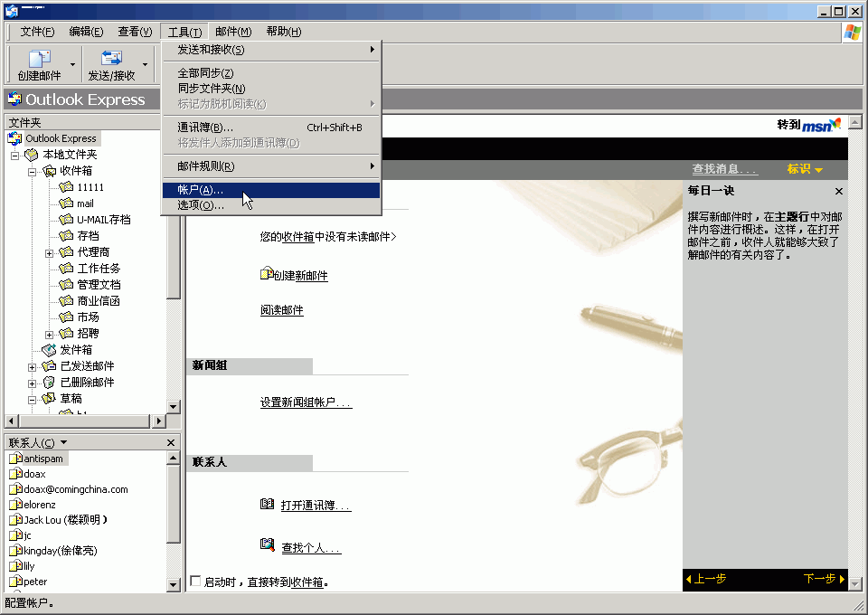Click the 发送/接收 toolbar icon

point(111,58)
